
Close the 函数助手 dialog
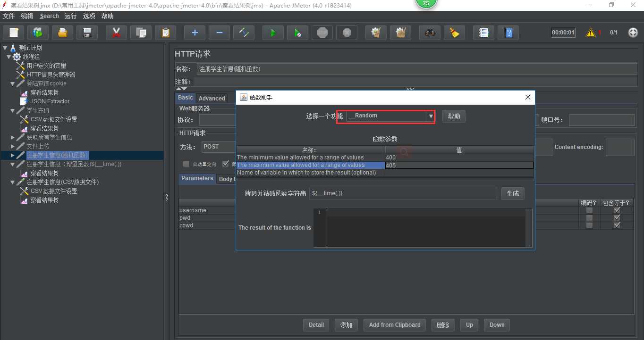click(528, 98)
